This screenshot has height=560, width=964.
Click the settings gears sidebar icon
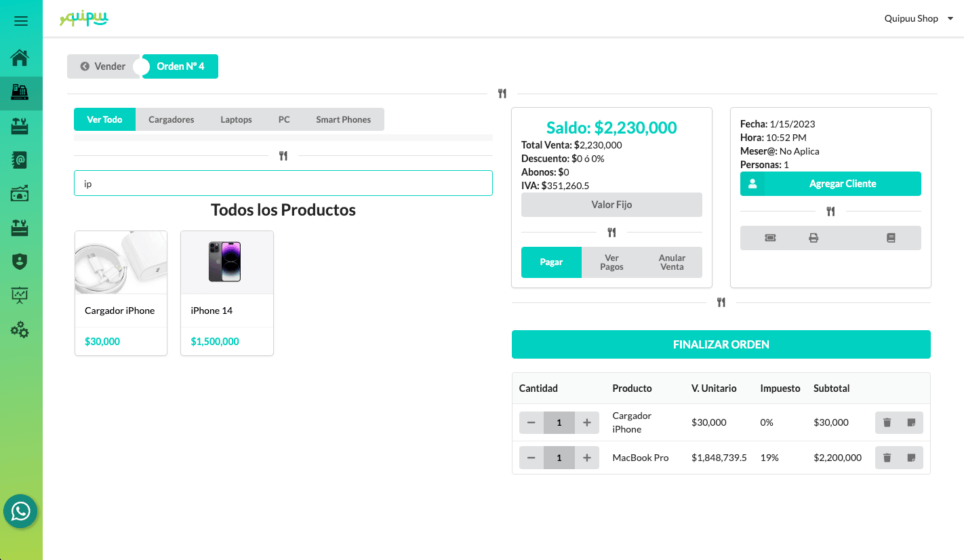tap(20, 330)
